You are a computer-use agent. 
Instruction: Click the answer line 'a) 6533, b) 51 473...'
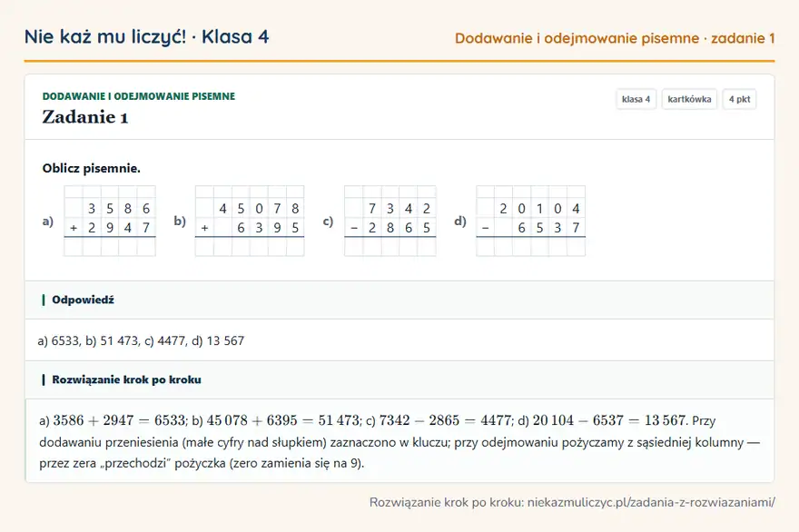tap(141, 340)
